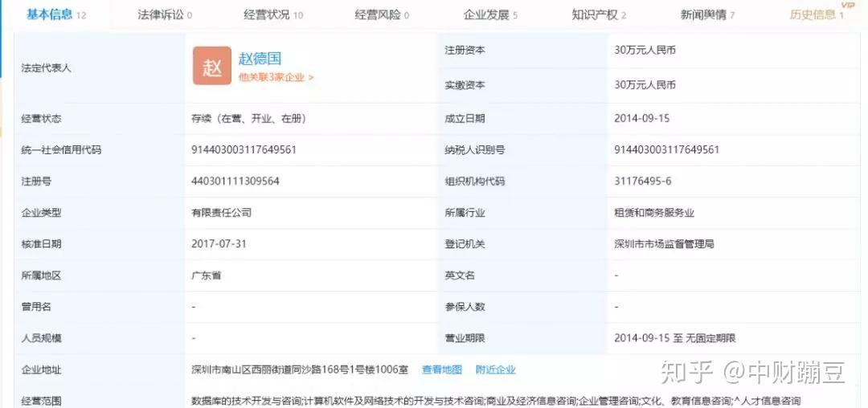Click the business scope description text

495,401
